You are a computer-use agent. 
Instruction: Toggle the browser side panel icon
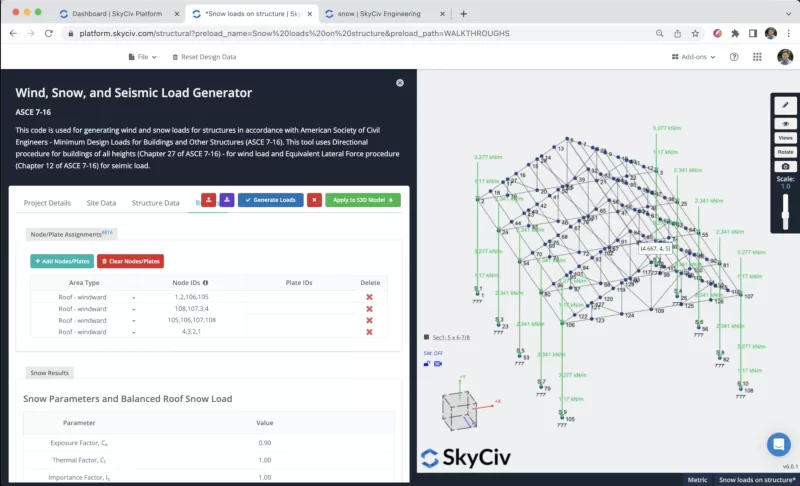click(753, 33)
